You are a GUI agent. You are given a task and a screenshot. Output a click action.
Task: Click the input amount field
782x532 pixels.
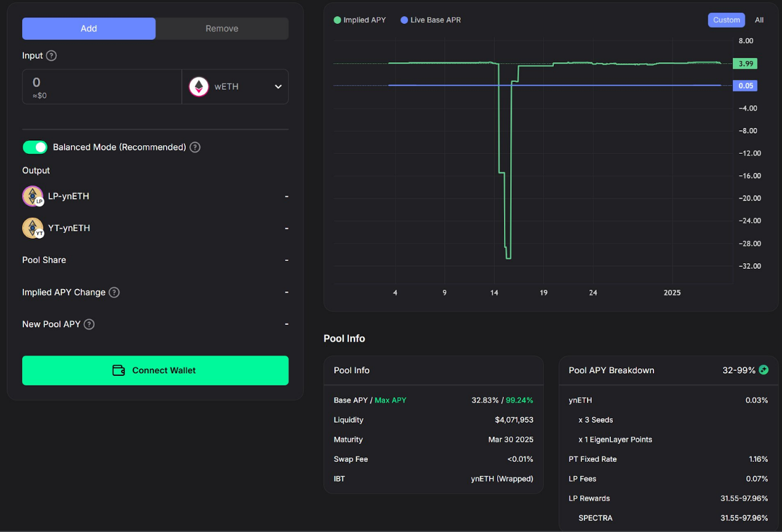102,86
